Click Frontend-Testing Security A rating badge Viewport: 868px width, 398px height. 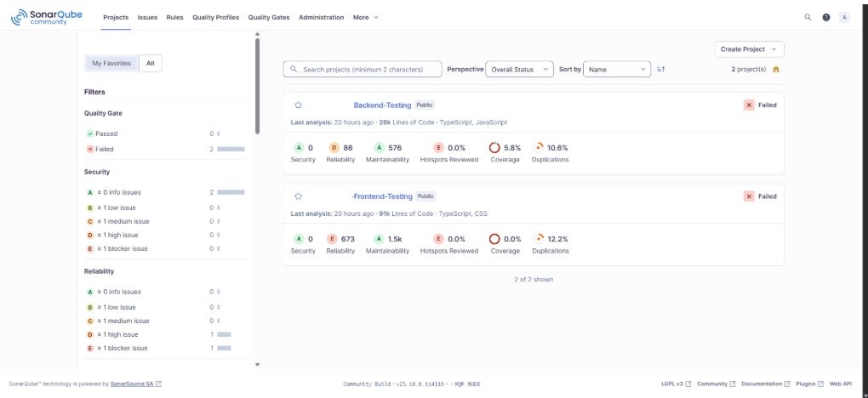tap(299, 239)
